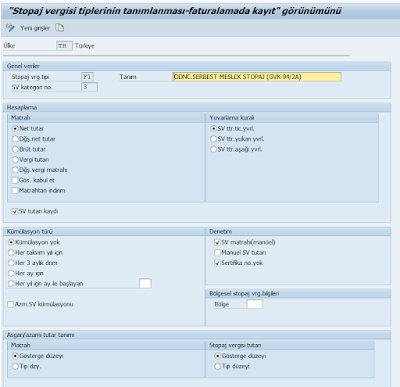Select the Dğş.vergi matrahı radio button
Viewport: 400px width, 387px height.
coord(15,170)
